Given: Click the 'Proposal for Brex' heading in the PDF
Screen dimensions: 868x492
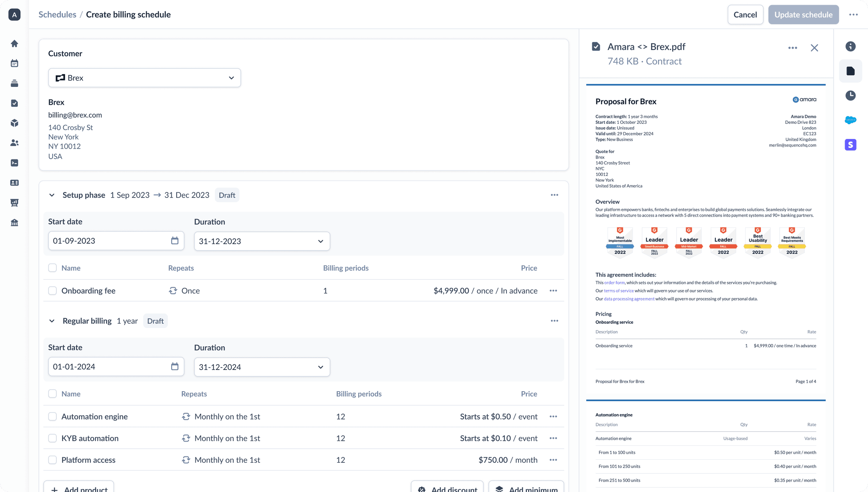Looking at the screenshot, I should coord(626,101).
